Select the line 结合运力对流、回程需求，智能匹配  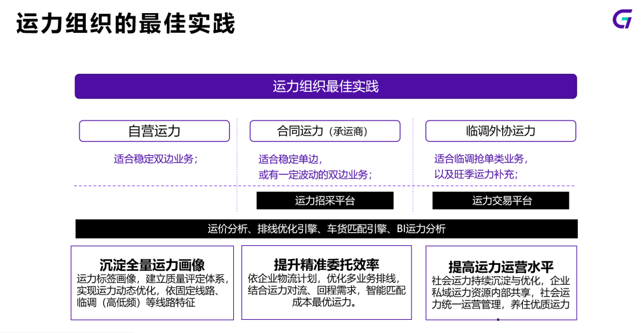coord(327,290)
